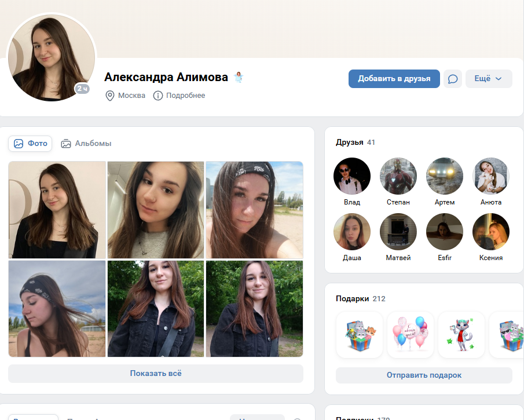The height and width of the screenshot is (420, 524).
Task: Click the Добавить в друзья button
Action: pyautogui.click(x=394, y=79)
